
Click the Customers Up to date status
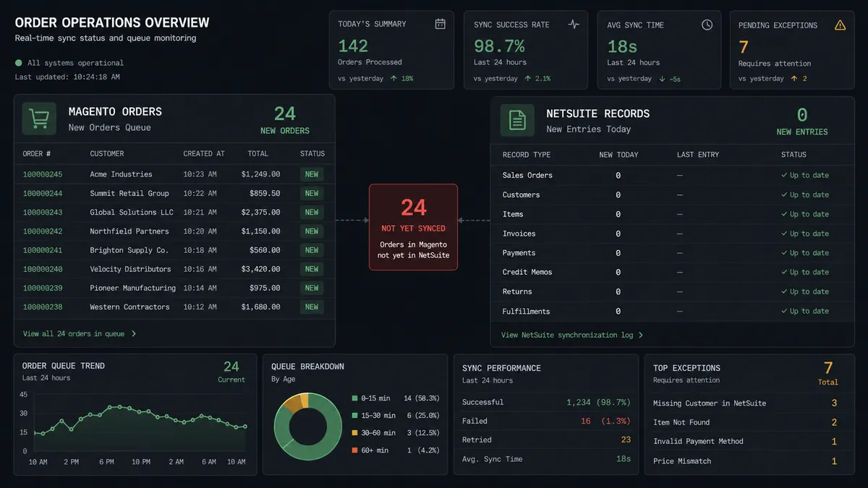click(805, 194)
